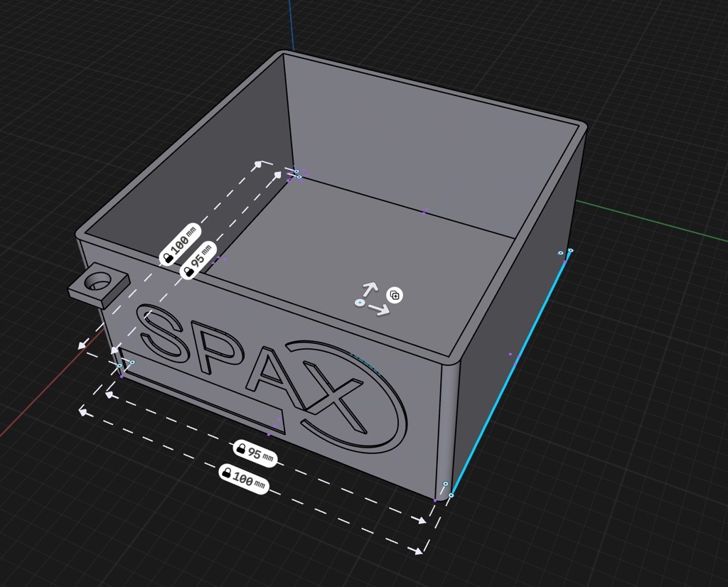Unlock the 100 mm dimension along the front edge

(x=227, y=473)
